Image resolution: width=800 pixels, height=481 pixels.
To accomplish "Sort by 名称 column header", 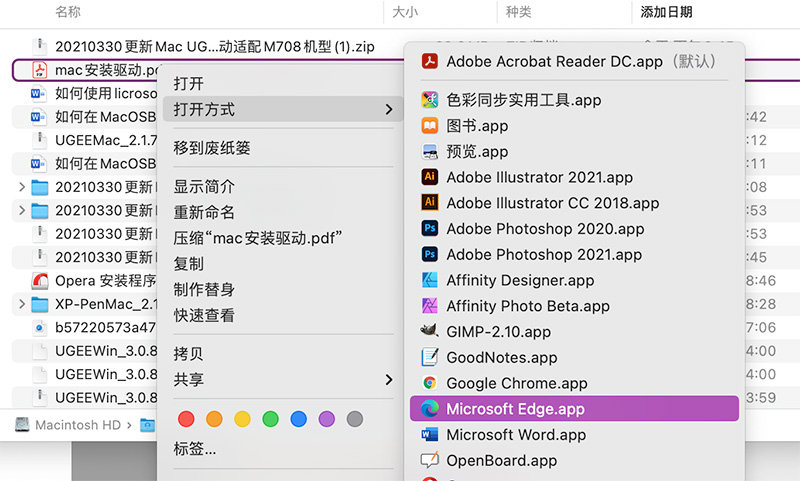I will pos(68,12).
